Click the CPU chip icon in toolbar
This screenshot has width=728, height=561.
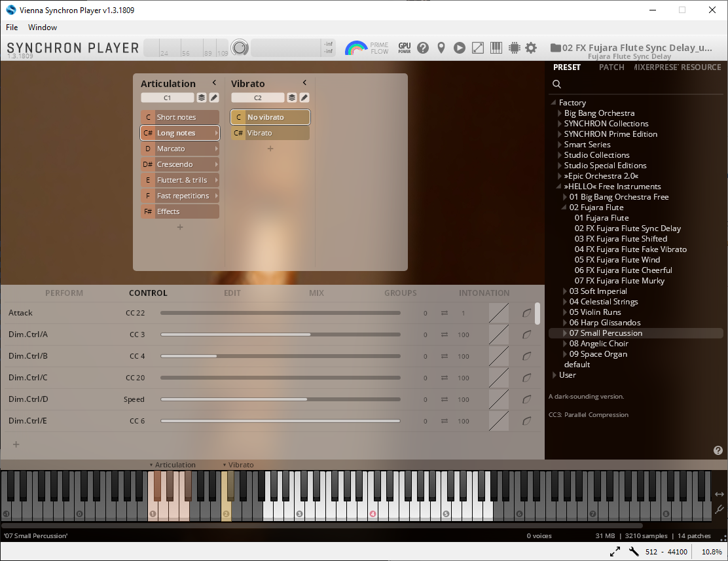pyautogui.click(x=515, y=47)
